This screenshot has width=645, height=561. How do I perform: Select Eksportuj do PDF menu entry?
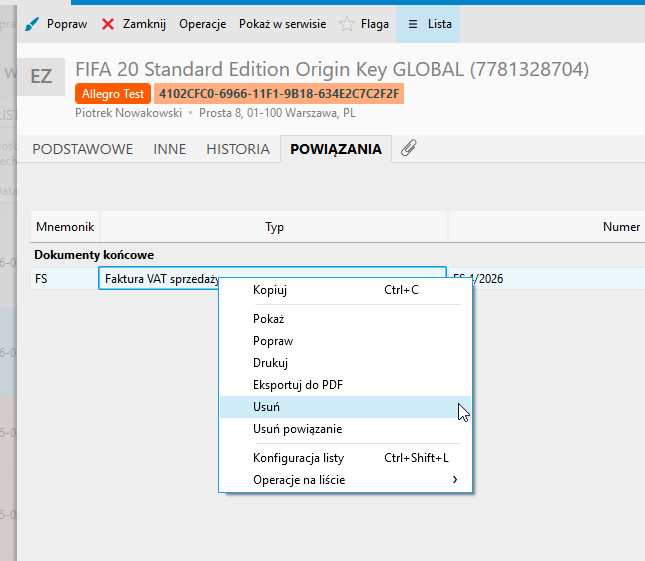pos(345,385)
